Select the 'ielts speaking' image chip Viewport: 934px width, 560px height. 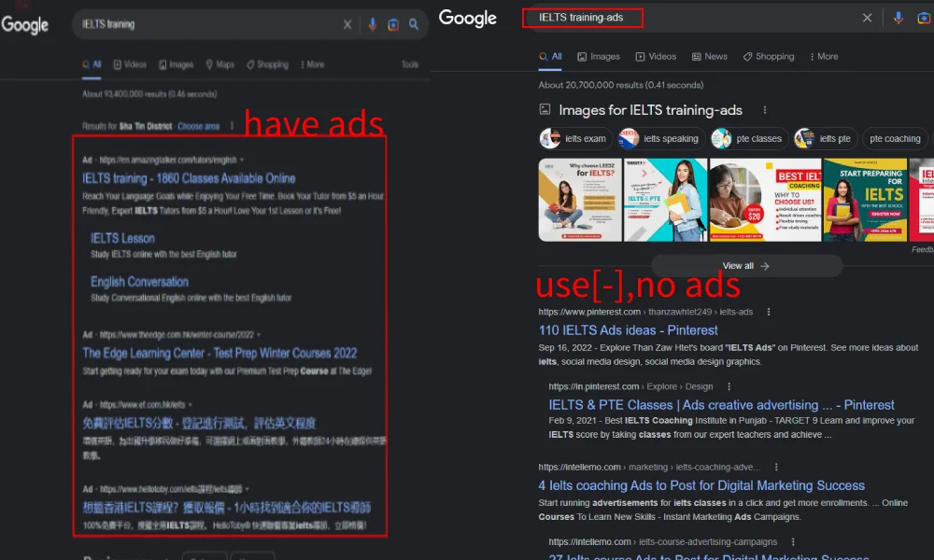tap(661, 139)
